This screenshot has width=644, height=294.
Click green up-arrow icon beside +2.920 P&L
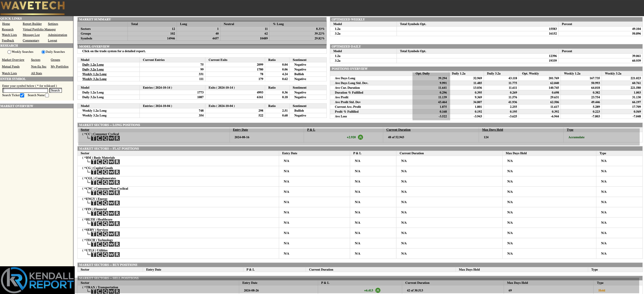[x=360, y=137]
